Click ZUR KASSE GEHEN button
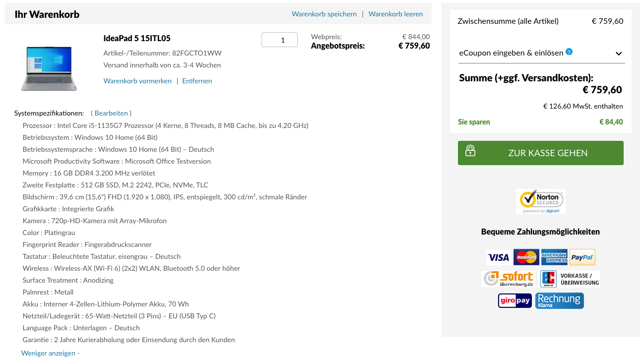 (540, 153)
